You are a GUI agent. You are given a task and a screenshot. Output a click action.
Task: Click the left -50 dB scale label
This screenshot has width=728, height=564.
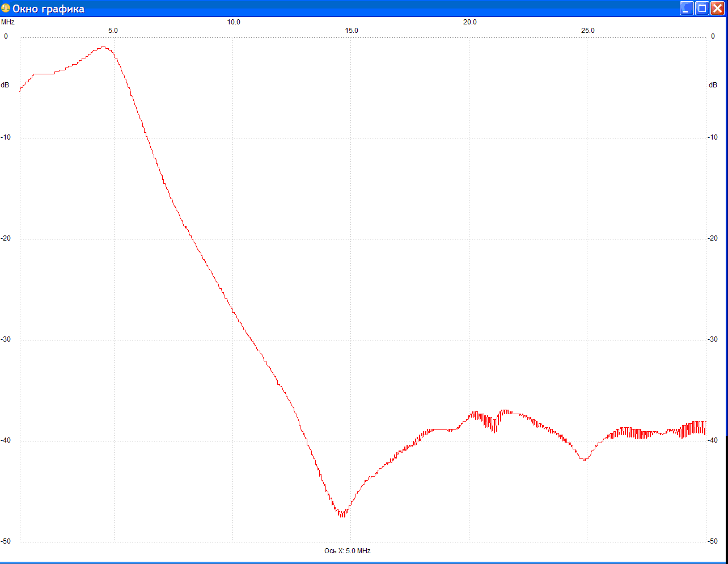pyautogui.click(x=6, y=541)
